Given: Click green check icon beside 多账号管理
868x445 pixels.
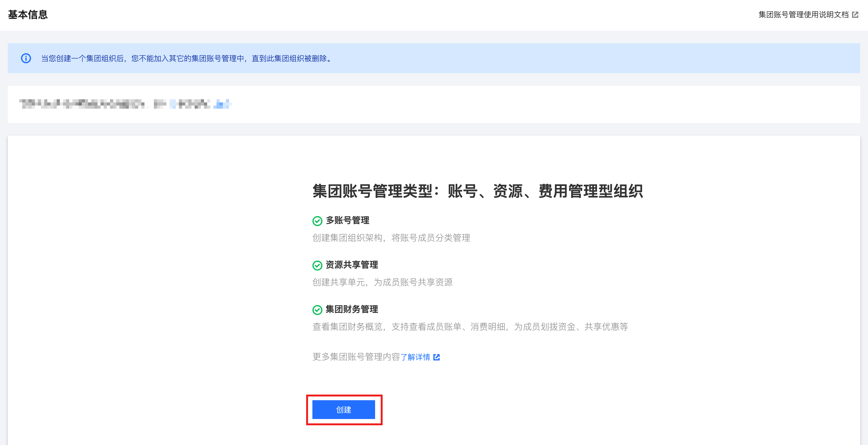Looking at the screenshot, I should (x=317, y=221).
